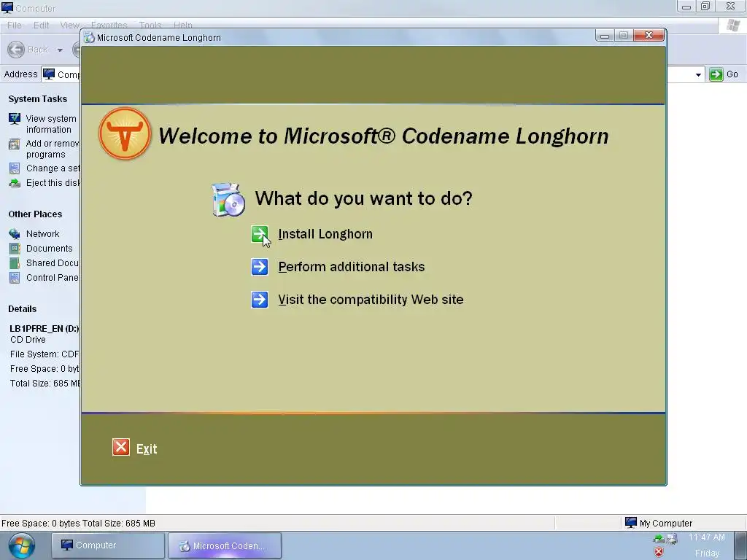Image resolution: width=747 pixels, height=560 pixels.
Task: Collapse the Other Places section header
Action: 35,214
